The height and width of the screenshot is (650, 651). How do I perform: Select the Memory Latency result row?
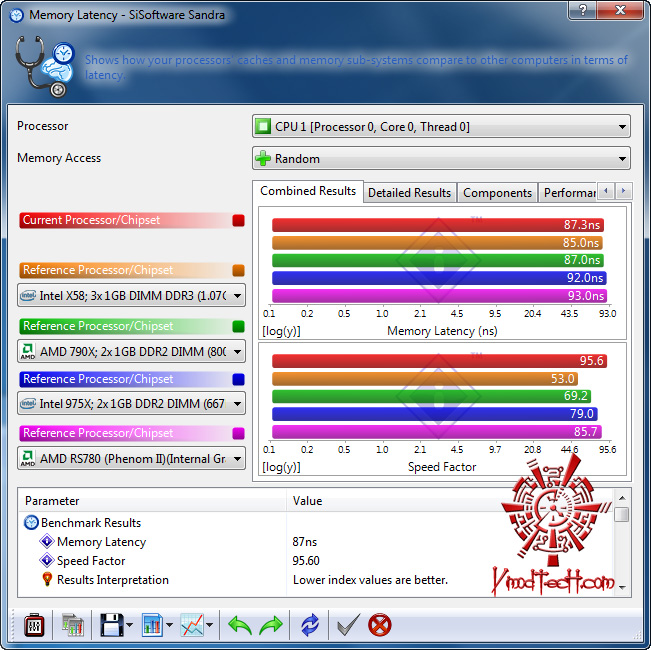(x=316, y=542)
